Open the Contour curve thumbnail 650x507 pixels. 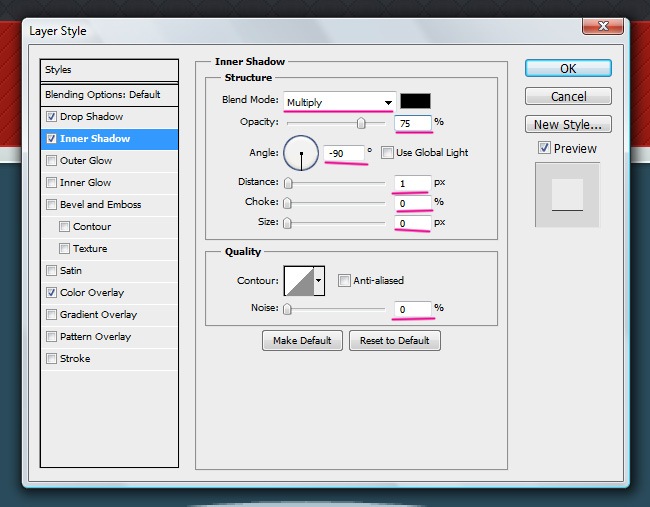pyautogui.click(x=298, y=281)
